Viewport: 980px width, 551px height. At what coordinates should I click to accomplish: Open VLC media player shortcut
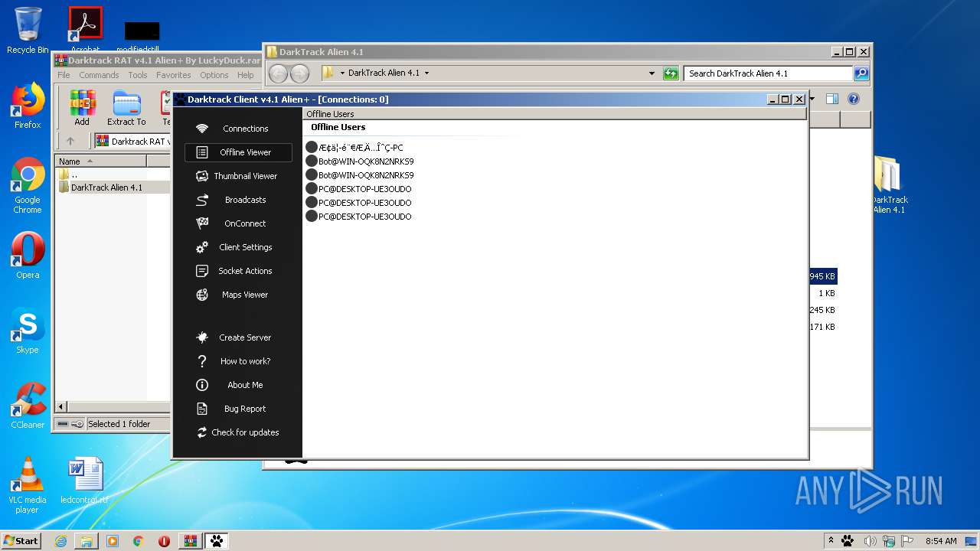28,485
